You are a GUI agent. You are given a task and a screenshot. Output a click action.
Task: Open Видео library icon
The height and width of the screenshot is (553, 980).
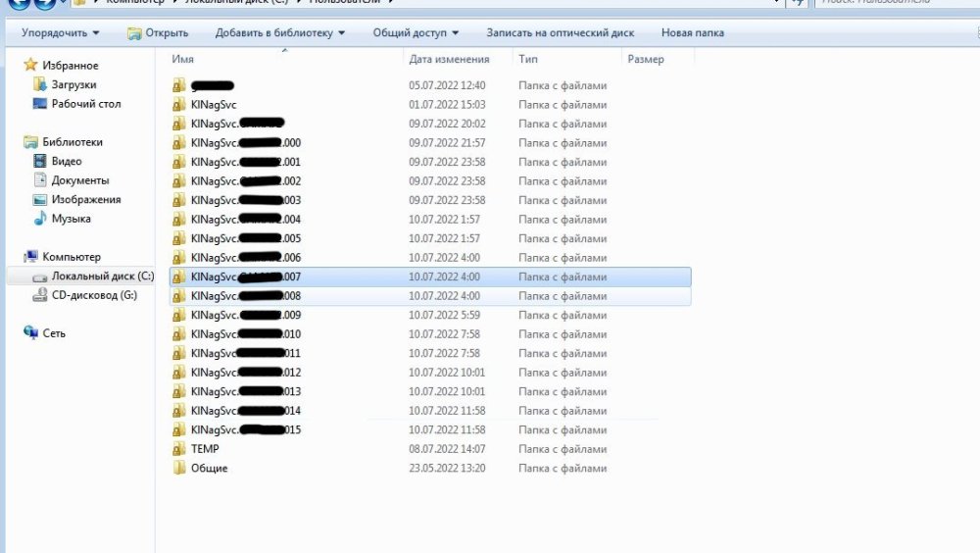point(40,161)
